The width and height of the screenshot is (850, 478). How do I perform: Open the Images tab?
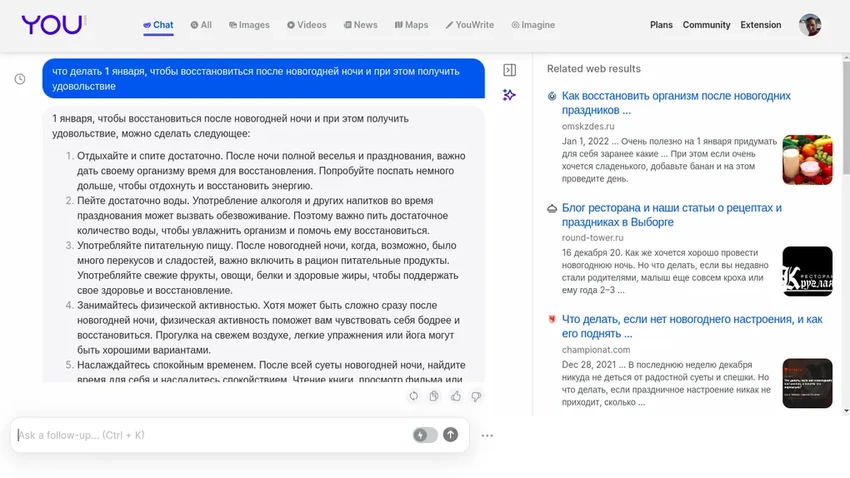tap(249, 25)
